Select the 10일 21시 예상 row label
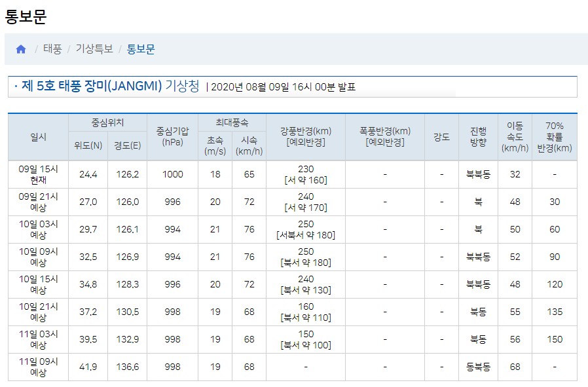 [x=38, y=312]
